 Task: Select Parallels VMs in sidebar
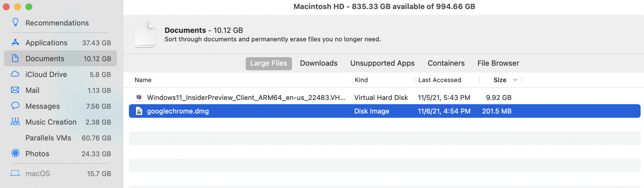pos(48,138)
